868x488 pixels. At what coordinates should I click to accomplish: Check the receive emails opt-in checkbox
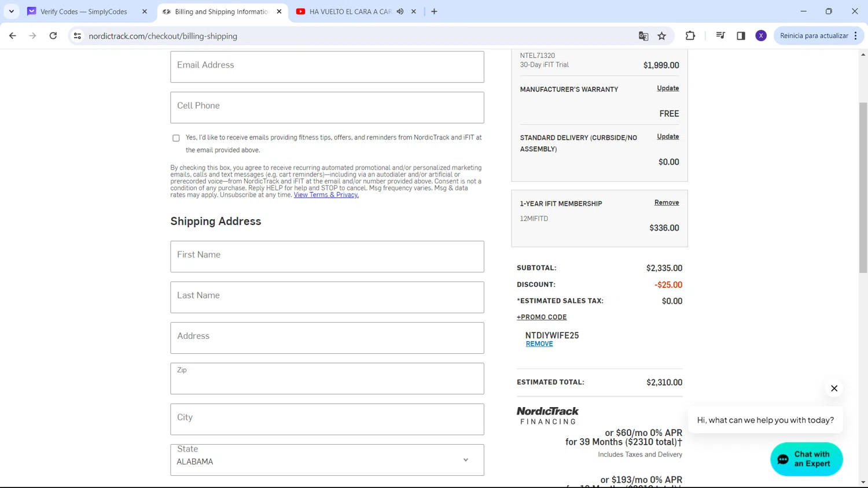[176, 138]
